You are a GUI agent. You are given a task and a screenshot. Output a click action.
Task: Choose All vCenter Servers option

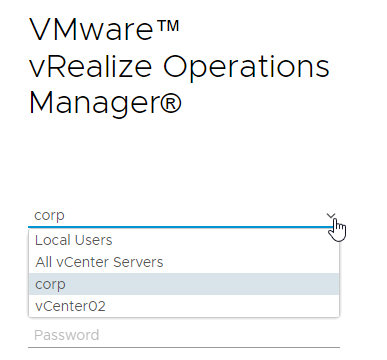[184, 262]
